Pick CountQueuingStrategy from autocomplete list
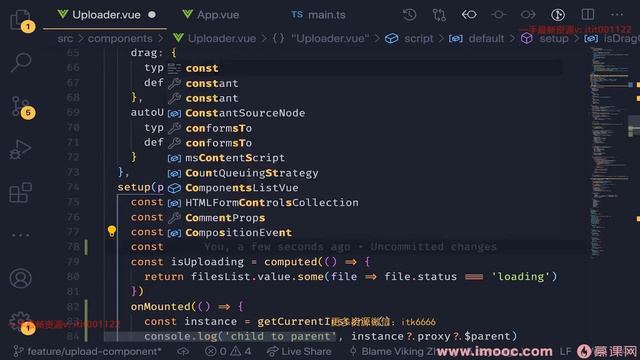640x360 pixels. point(364,173)
